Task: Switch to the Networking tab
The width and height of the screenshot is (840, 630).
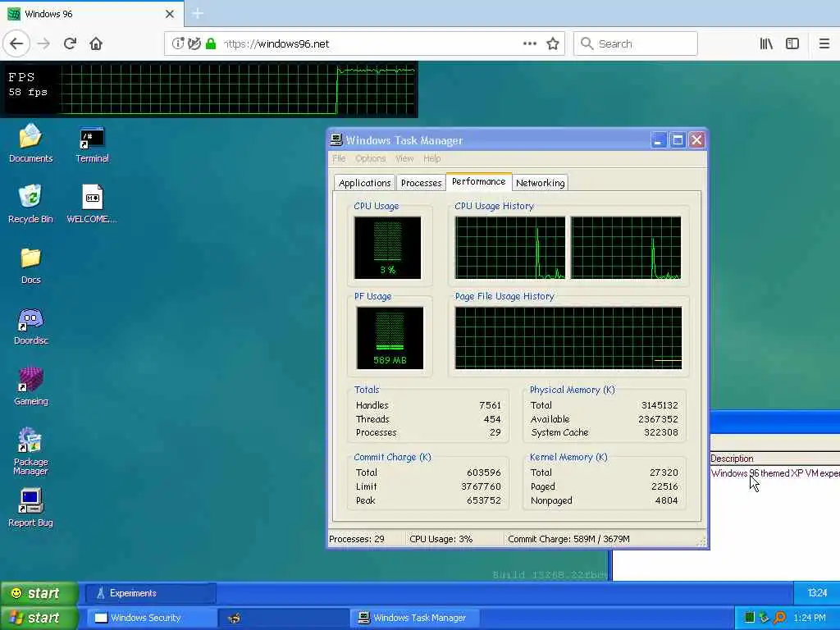Action: tap(540, 183)
